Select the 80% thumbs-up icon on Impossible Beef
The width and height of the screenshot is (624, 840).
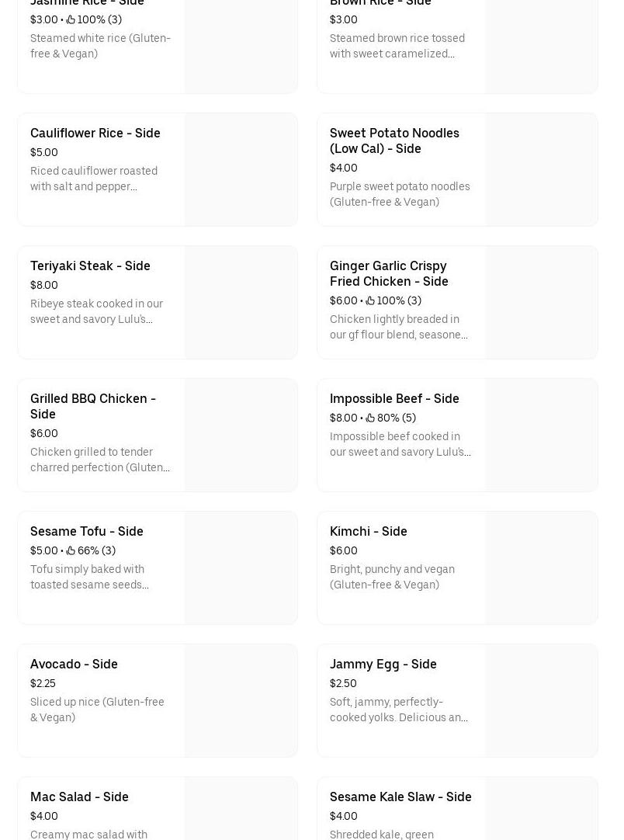pos(370,418)
